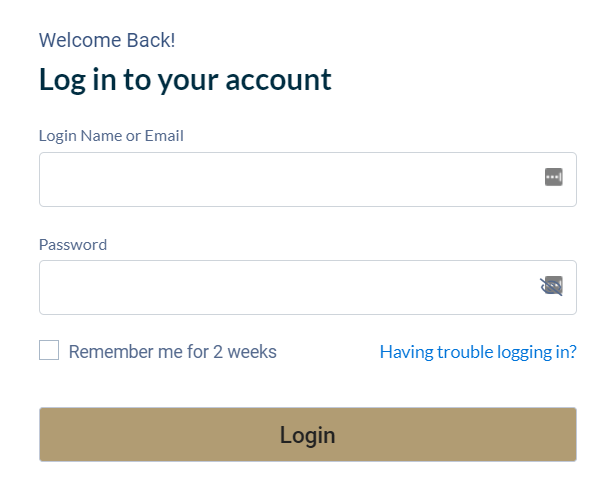Open credential suggestions icon in the email field

[x=553, y=177]
